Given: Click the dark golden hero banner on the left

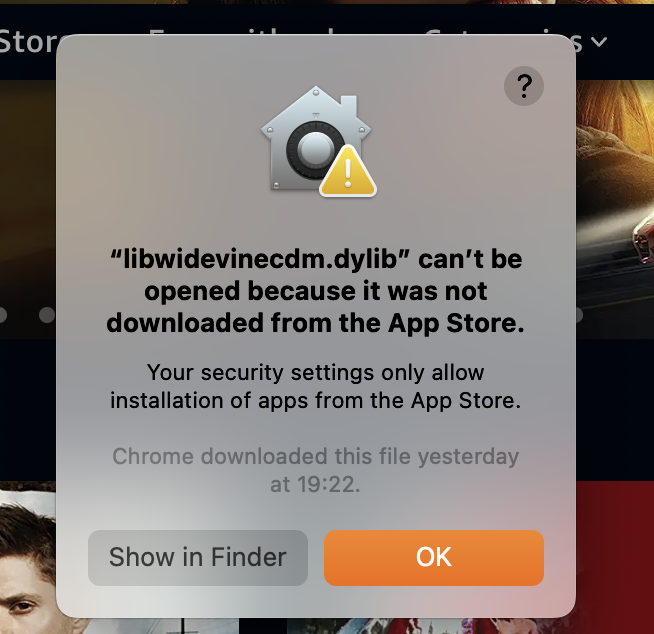Looking at the screenshot, I should coord(28,209).
